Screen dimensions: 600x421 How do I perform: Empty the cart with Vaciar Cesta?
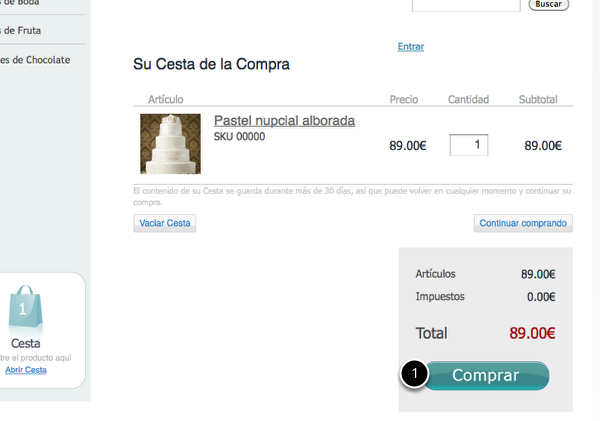click(165, 223)
